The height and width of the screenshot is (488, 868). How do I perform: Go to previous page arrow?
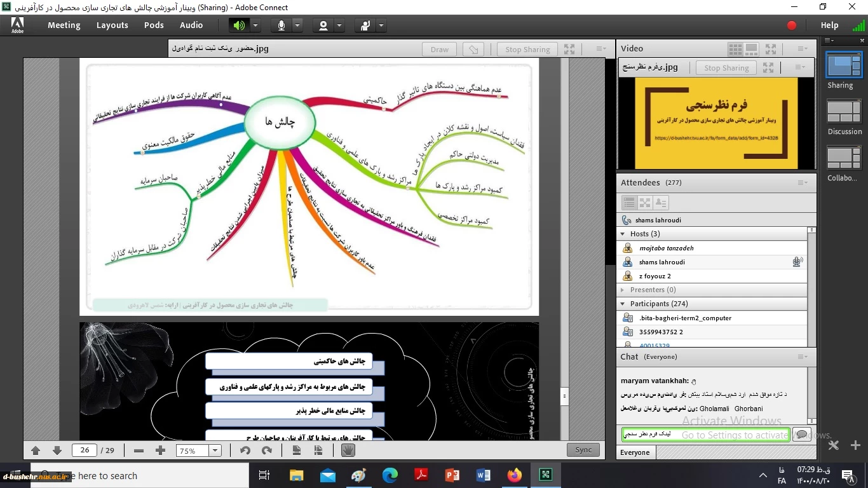tap(36, 451)
